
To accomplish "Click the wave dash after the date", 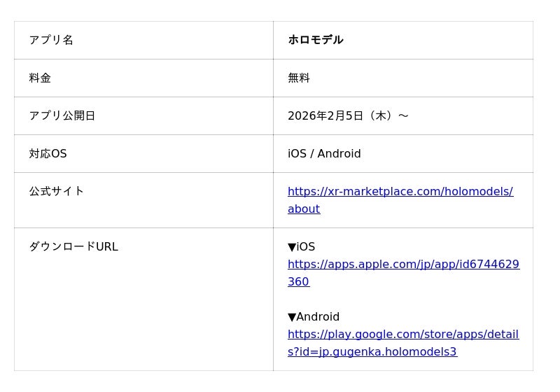I will [403, 115].
